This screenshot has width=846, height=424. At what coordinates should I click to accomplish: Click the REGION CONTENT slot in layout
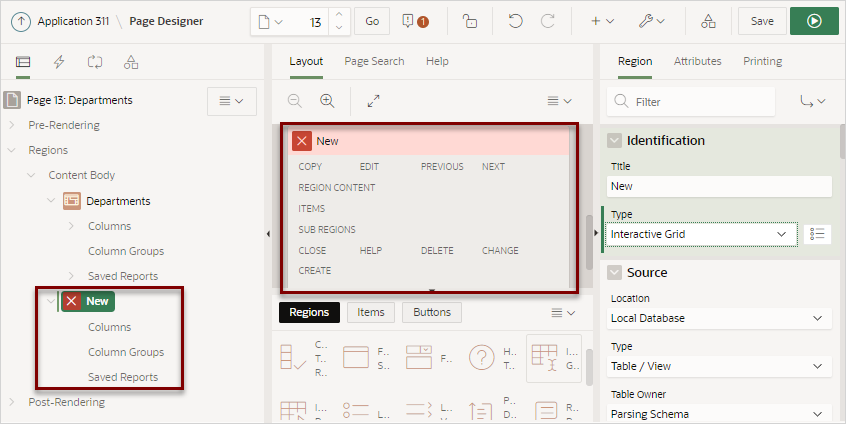click(x=337, y=188)
